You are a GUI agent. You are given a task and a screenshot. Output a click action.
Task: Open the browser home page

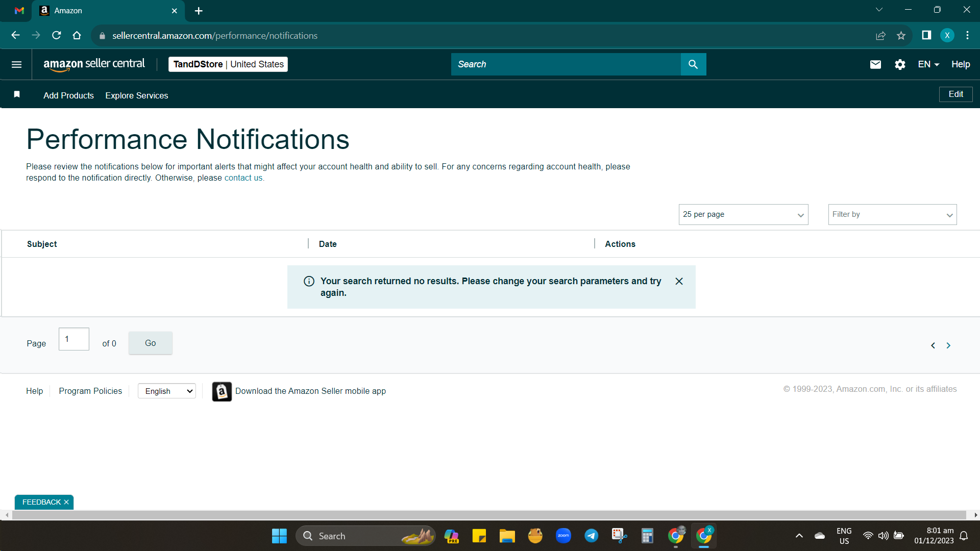77,35
